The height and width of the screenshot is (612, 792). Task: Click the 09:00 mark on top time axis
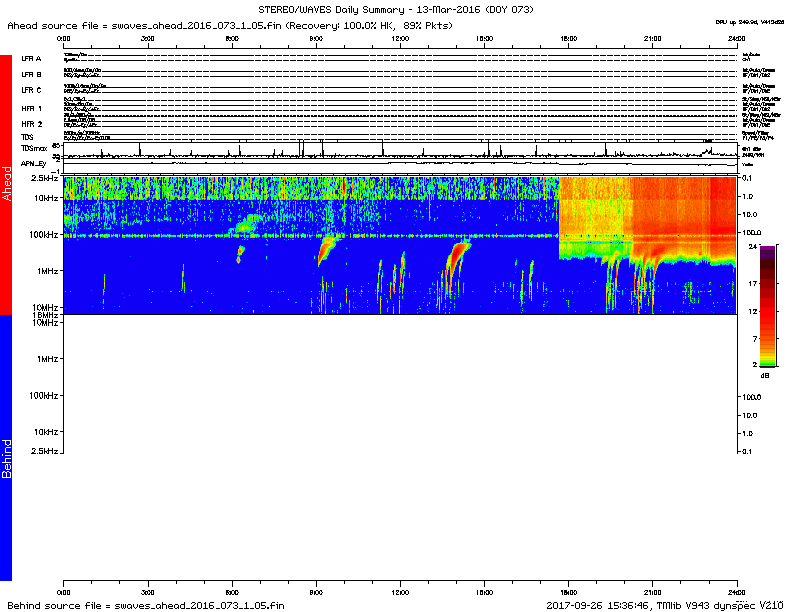316,38
